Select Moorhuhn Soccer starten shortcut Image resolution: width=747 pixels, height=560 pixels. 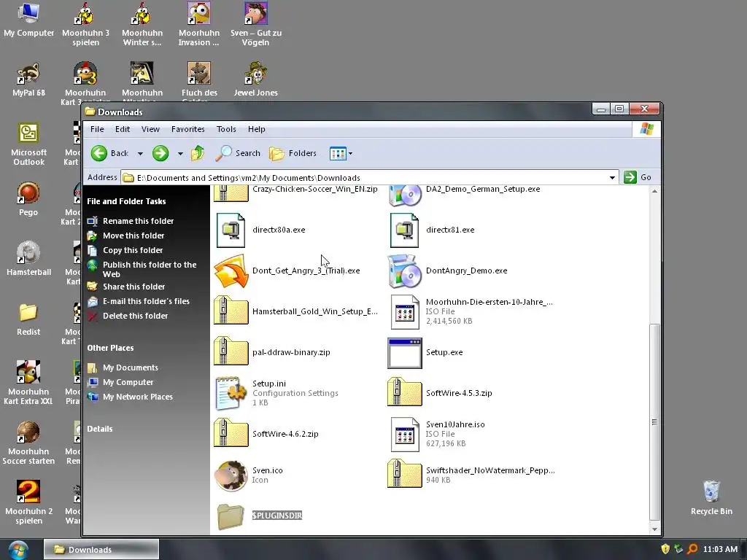(x=28, y=443)
